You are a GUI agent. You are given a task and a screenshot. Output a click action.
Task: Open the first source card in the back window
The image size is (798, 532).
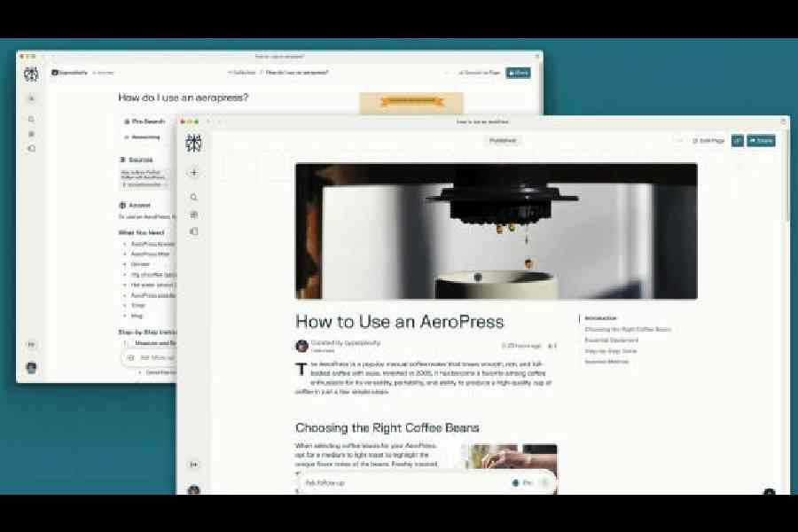coord(145,178)
